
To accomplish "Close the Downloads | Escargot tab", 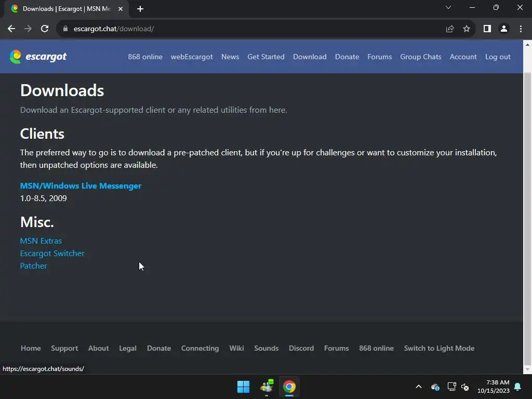I will click(x=121, y=9).
